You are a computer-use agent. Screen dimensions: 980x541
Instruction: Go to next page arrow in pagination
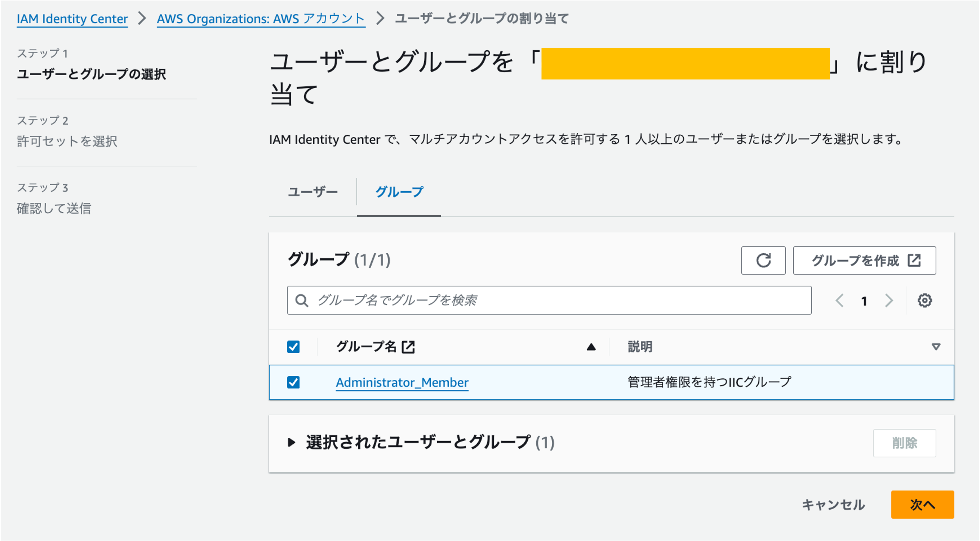(889, 301)
